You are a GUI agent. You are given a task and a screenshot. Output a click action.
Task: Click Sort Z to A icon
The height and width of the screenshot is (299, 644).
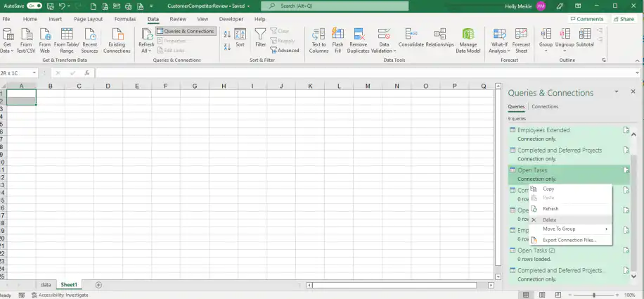point(227,47)
